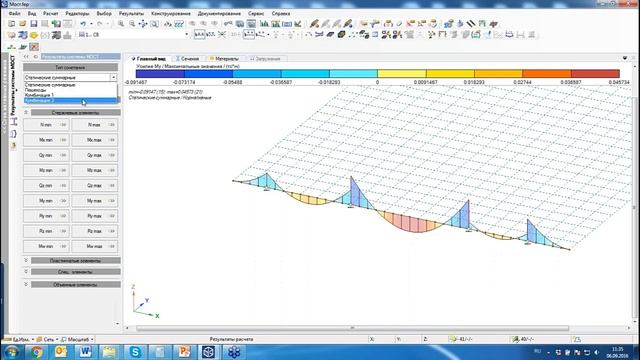This screenshot has width=640, height=360.
Task: Switch to the Загружения tab
Action: tap(265, 59)
